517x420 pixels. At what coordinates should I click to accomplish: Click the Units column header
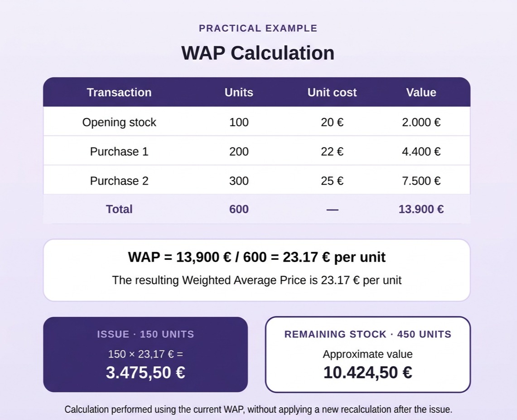(x=239, y=92)
